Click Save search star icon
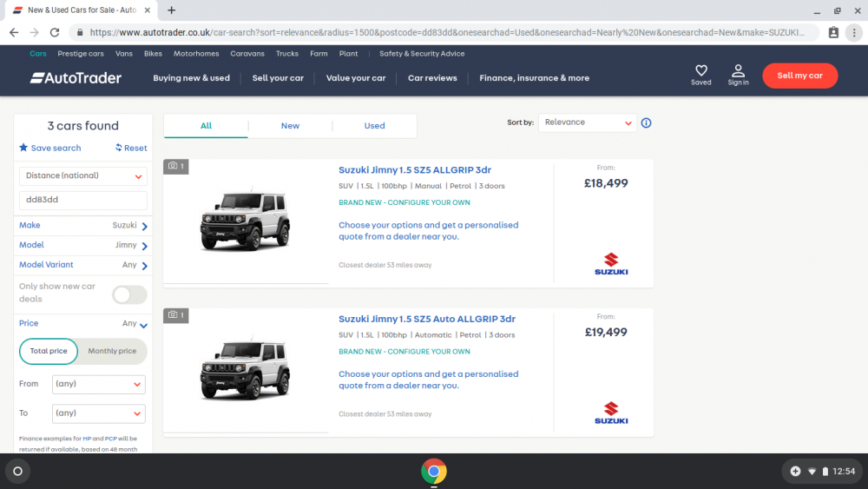868x489 pixels. pyautogui.click(x=23, y=148)
